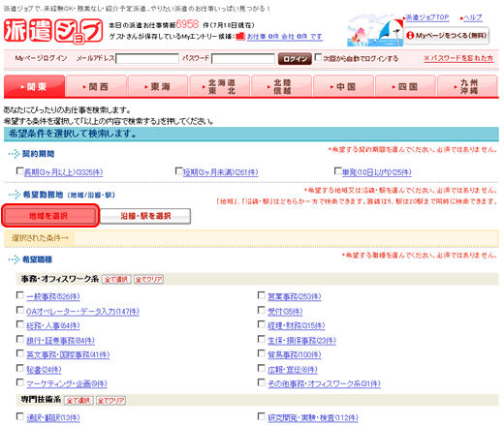This screenshot has width=504, height=425.
Task: Click the 派遣ジョブ site logo
Action: pos(53,30)
